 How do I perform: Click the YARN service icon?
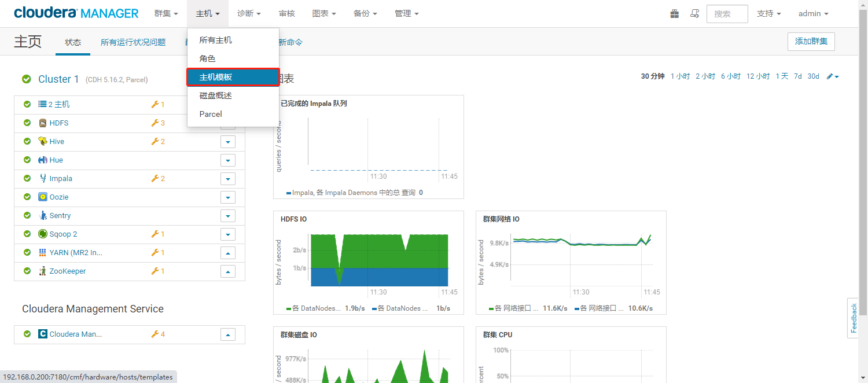(x=43, y=252)
